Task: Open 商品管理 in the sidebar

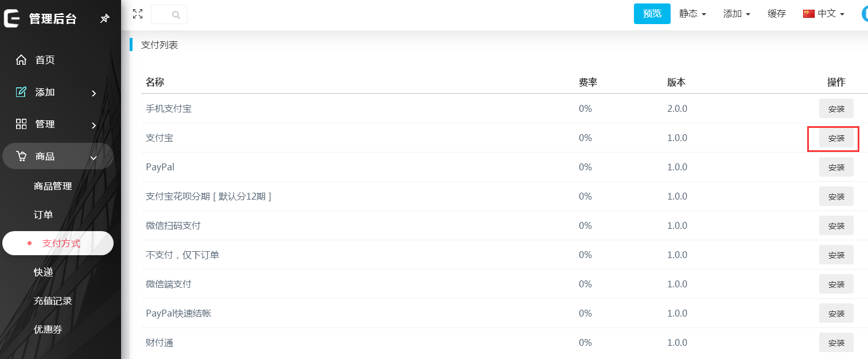Action: click(x=53, y=186)
